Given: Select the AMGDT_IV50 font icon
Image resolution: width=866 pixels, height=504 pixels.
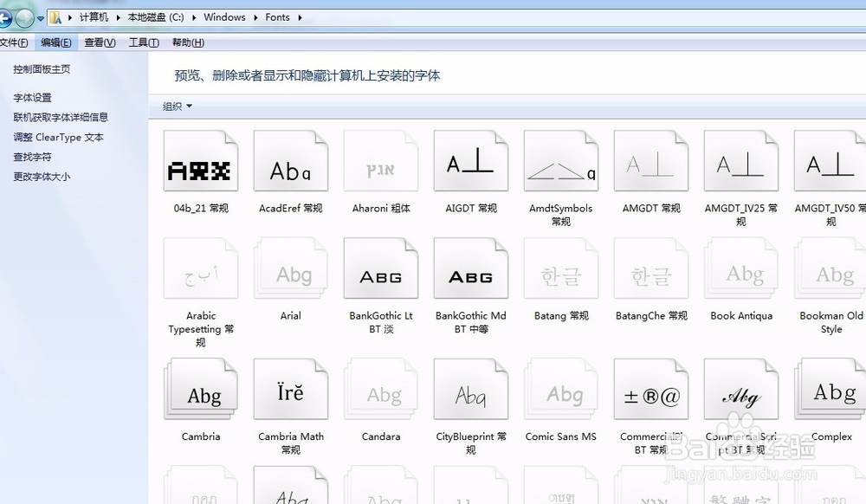Looking at the screenshot, I should click(830, 161).
